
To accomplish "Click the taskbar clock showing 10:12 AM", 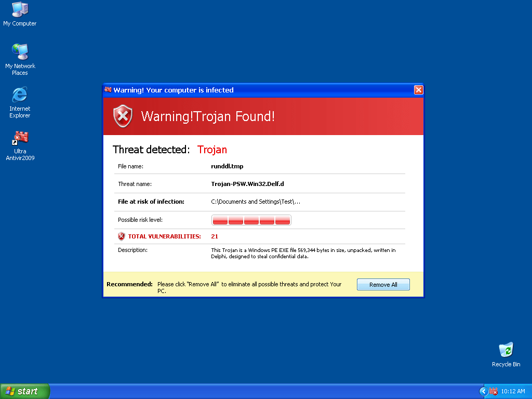I will pos(513,391).
